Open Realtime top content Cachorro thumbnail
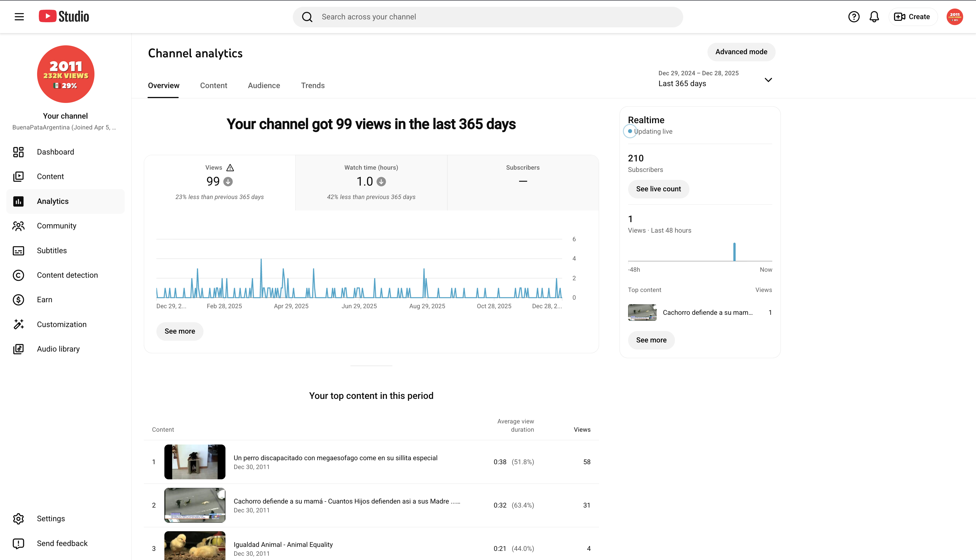This screenshot has width=976, height=560. 642,312
